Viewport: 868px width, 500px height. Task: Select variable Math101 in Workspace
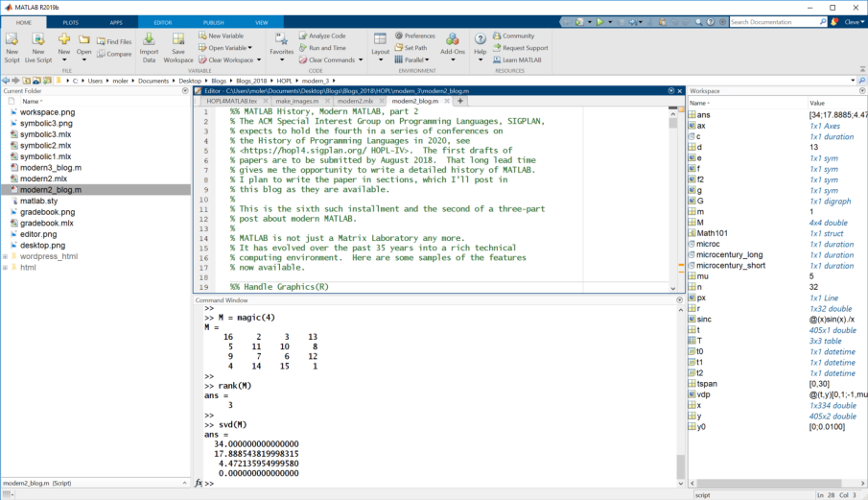point(712,233)
